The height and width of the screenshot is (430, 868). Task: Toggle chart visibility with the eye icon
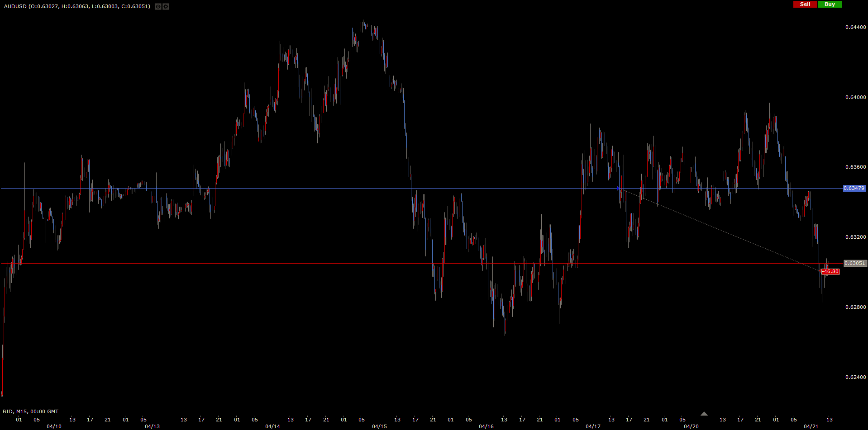(158, 6)
